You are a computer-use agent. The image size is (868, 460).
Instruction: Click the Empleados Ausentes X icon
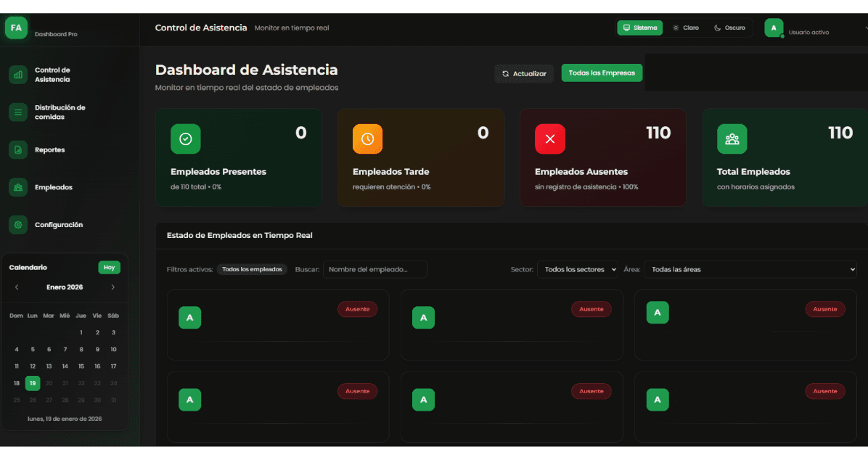(x=550, y=139)
